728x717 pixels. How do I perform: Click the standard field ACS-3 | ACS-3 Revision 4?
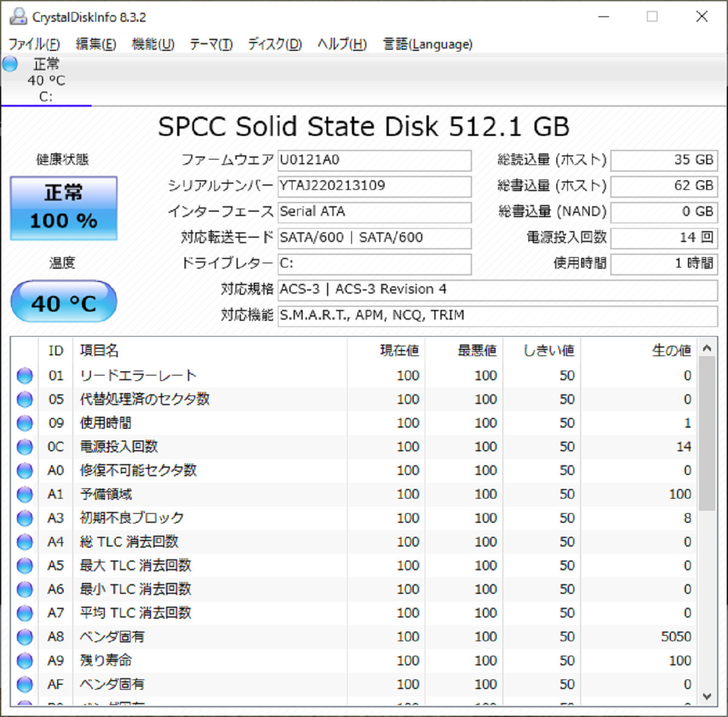497,289
